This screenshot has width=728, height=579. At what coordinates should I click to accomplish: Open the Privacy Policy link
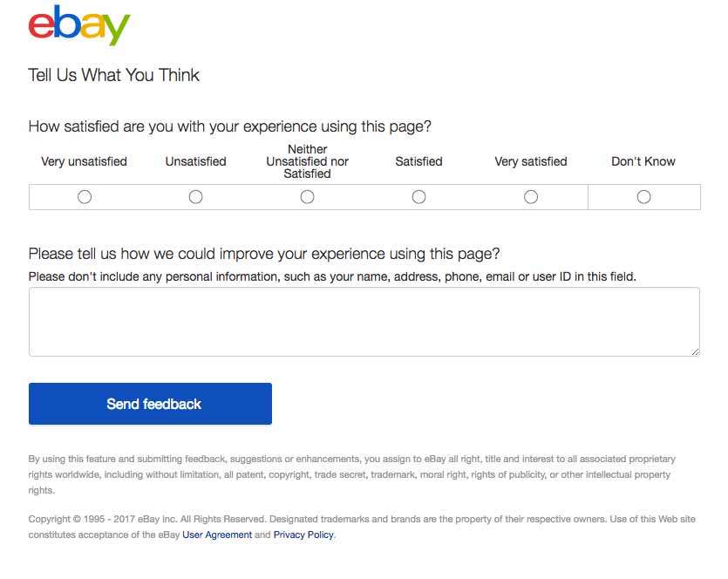[303, 535]
